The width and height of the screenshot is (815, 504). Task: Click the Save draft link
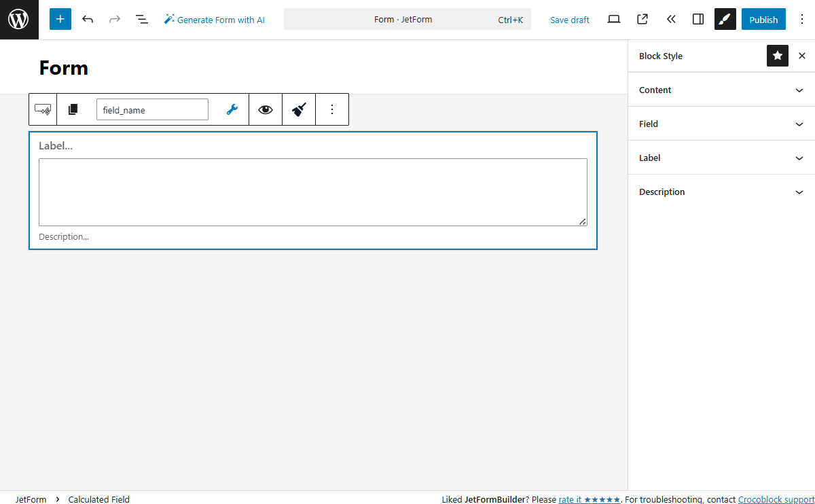(570, 20)
